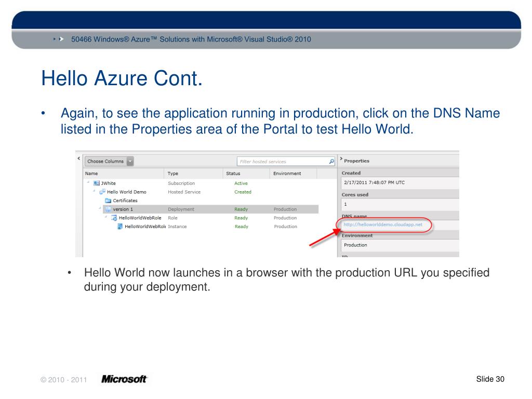
Task: Click Production environment in the Instance row
Action: (285, 227)
